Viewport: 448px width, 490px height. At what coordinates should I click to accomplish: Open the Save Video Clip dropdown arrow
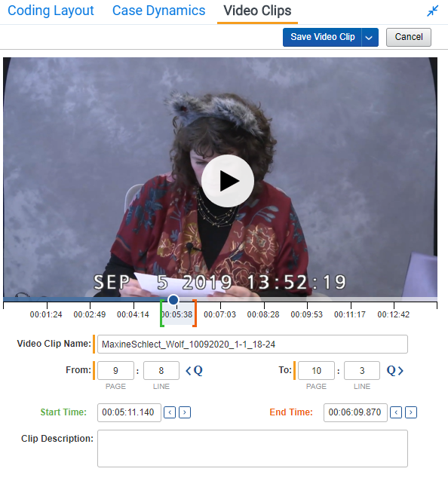[x=370, y=37]
